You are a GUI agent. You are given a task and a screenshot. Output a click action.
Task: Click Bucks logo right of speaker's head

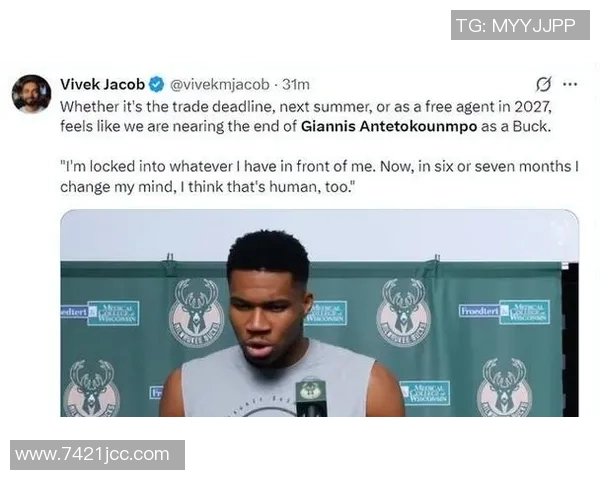coord(404,312)
